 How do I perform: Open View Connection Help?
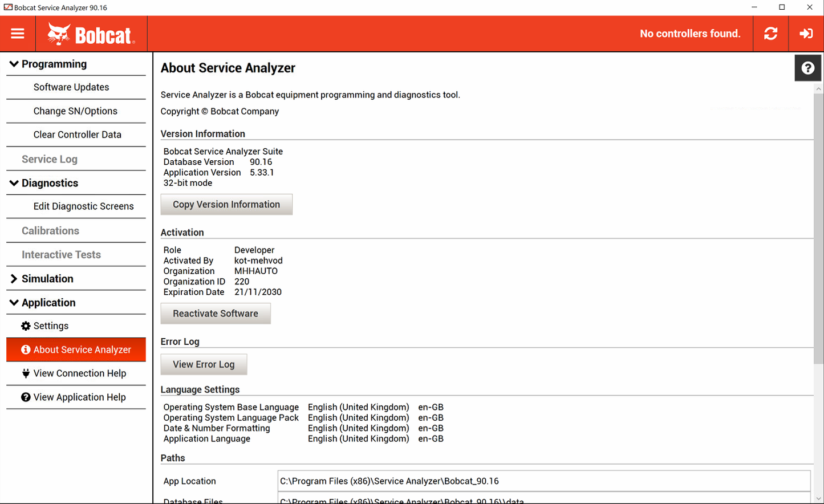(x=76, y=373)
